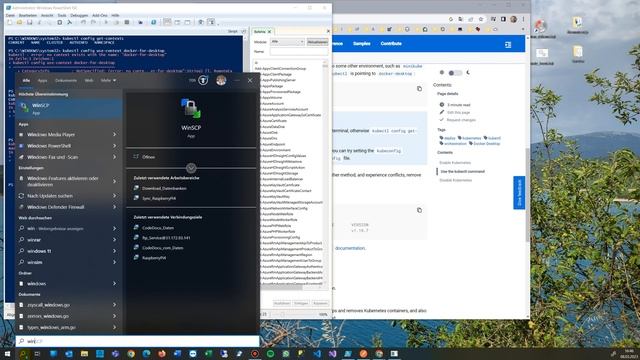Select Add-AppvClientConnectionGroup command in list
The height and width of the screenshot is (360, 640).
pos(280,69)
